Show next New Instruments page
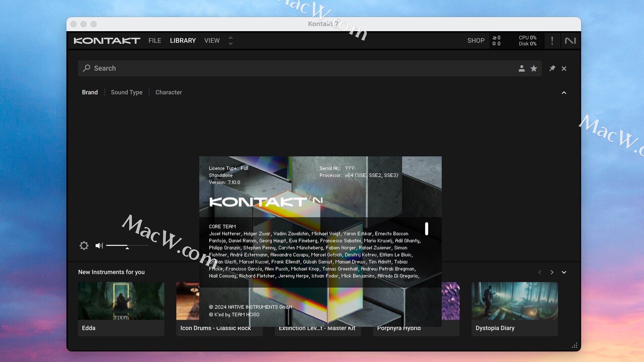The width and height of the screenshot is (644, 362). 552,272
